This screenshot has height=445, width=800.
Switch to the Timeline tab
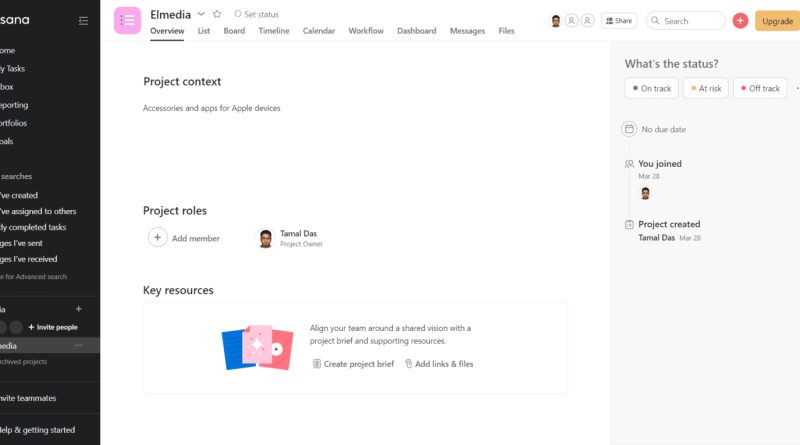point(273,31)
